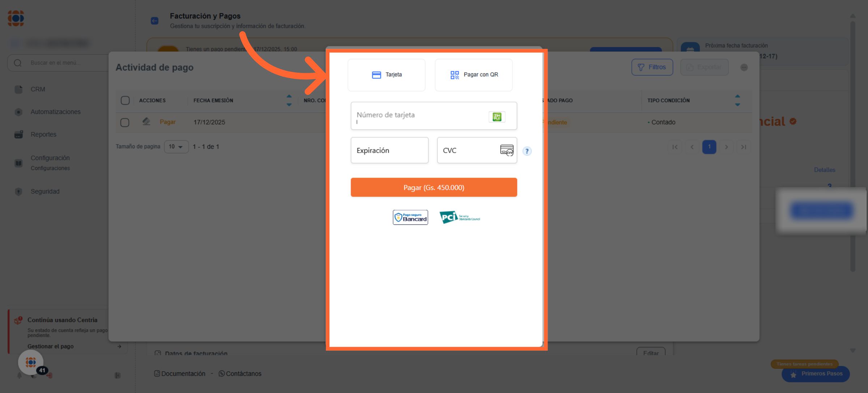Switch to the Pagar con QR tab
The width and height of the screenshot is (868, 393).
473,75
